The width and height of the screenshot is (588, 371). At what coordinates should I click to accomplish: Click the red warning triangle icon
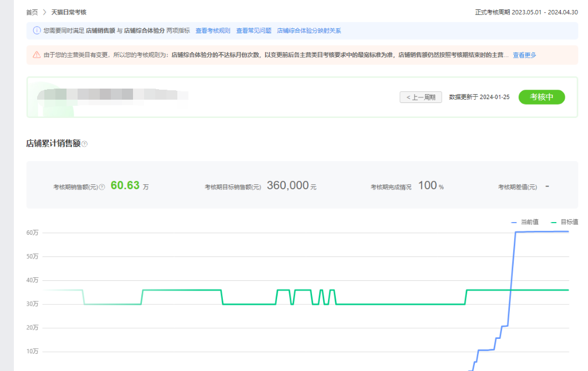(37, 55)
